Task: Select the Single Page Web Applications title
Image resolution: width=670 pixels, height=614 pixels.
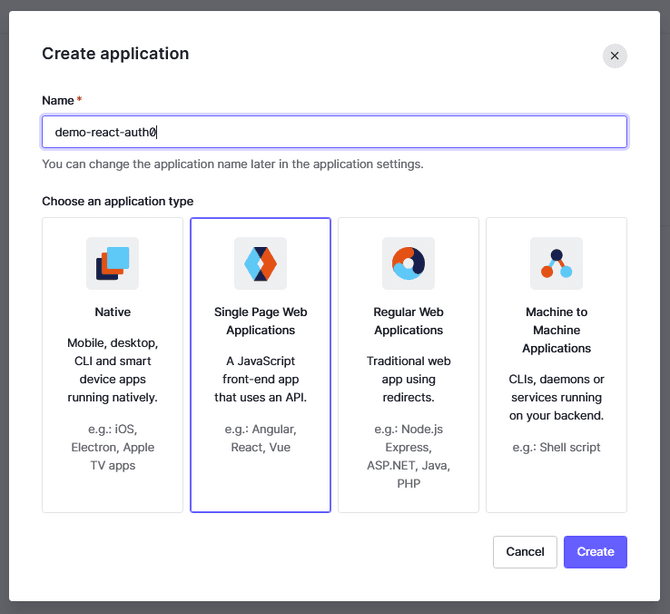Action: (260, 321)
